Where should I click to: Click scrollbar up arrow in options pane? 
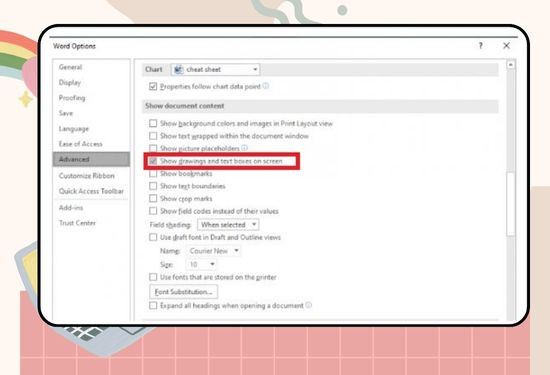point(511,65)
